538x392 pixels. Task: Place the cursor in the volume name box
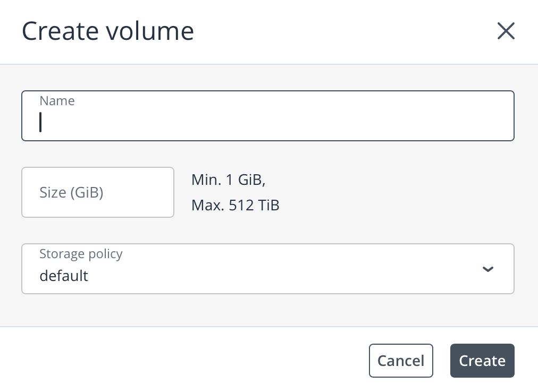click(x=268, y=122)
